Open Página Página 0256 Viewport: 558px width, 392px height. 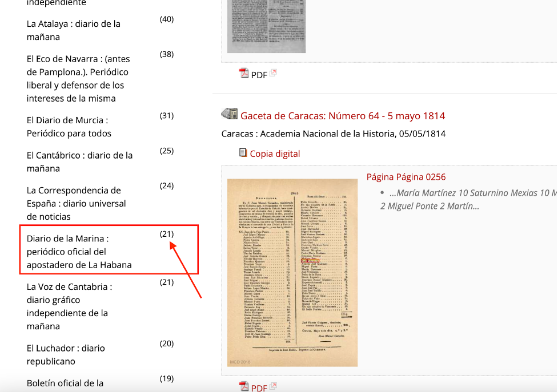[406, 176]
